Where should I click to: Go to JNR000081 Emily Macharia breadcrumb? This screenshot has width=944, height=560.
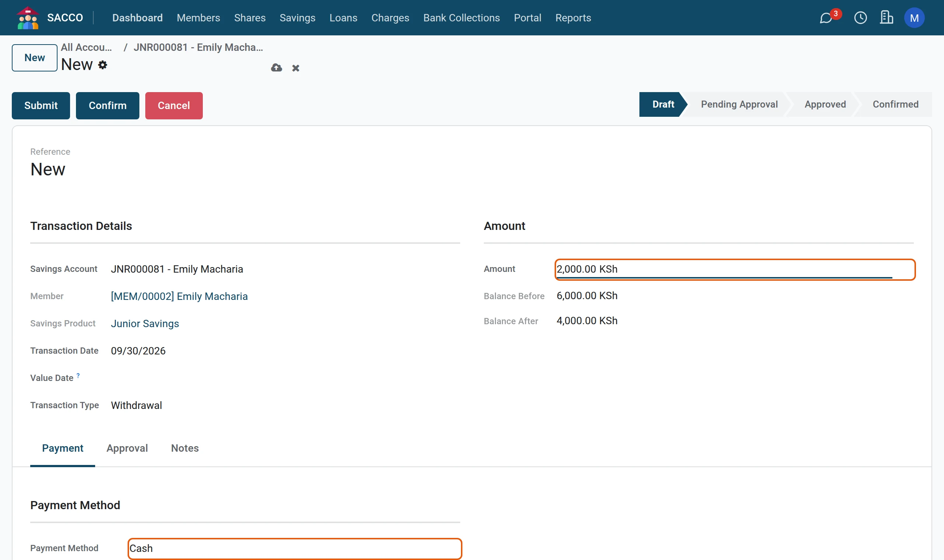[x=198, y=47]
